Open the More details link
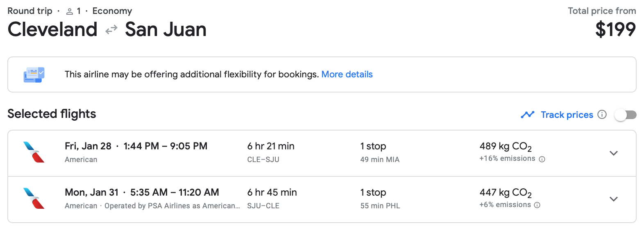 347,74
